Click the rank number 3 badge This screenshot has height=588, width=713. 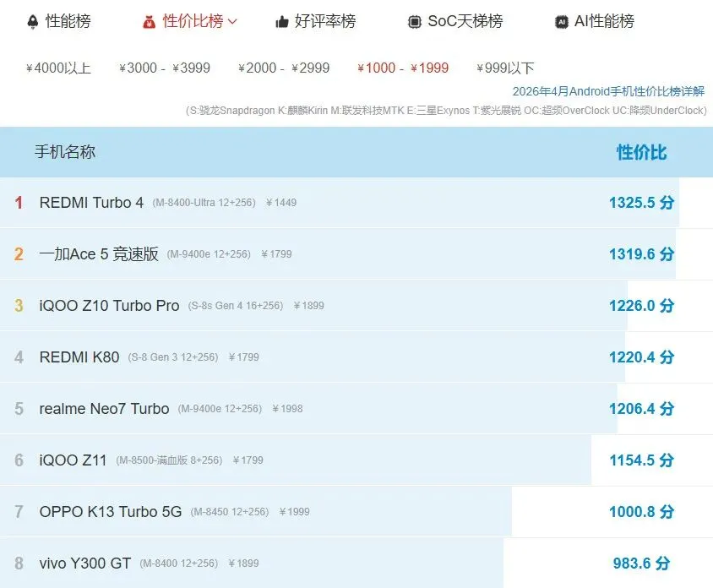pos(19,306)
